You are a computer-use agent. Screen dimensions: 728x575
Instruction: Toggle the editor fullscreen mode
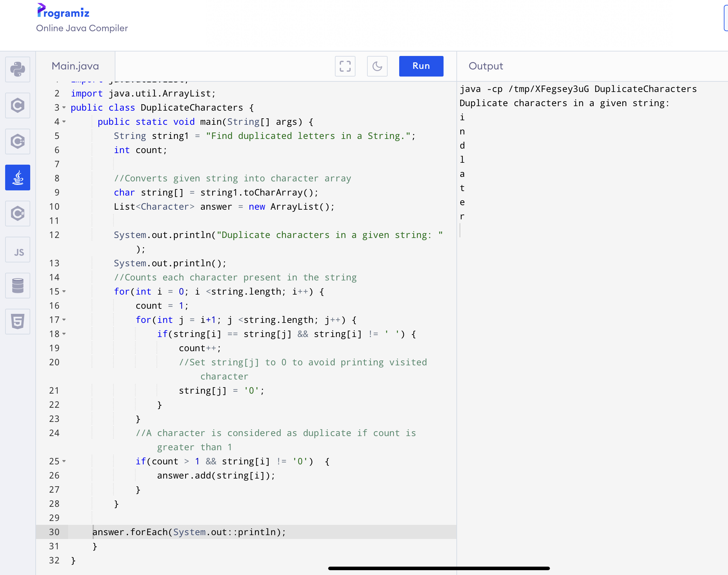tap(345, 66)
